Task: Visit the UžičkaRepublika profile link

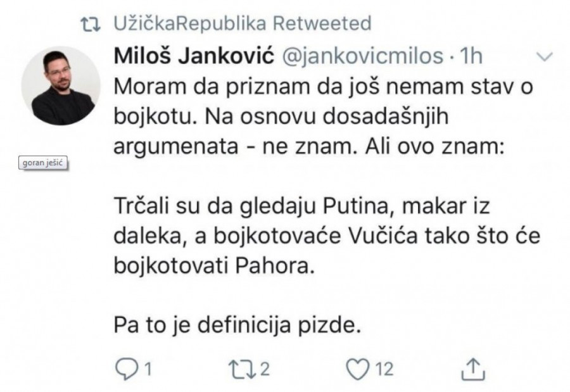Action: 190,24
